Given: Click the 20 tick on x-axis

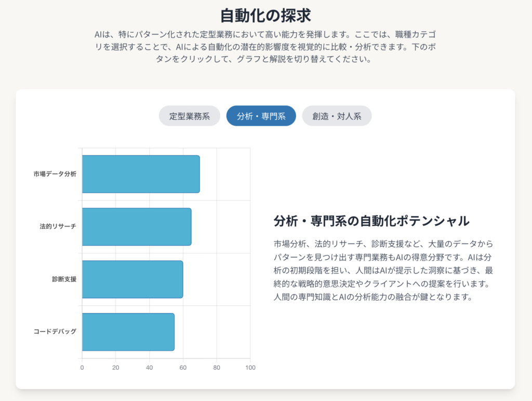Looking at the screenshot, I should coord(116,368).
